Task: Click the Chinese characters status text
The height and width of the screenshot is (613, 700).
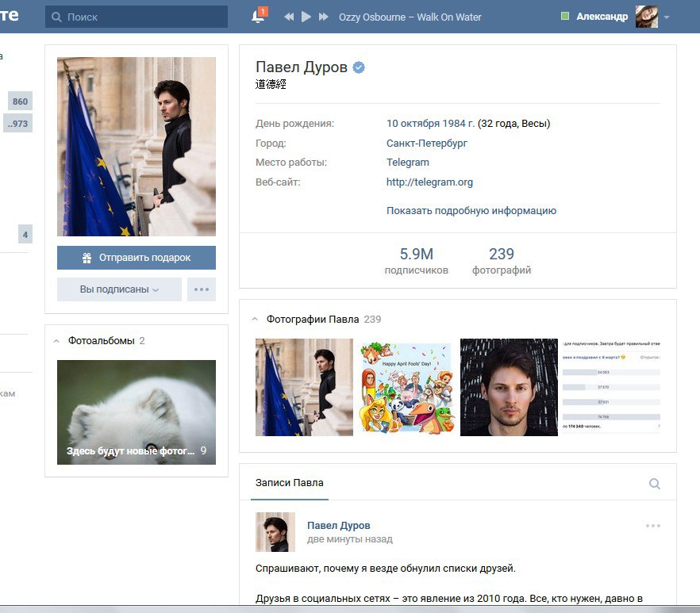Action: click(271, 84)
